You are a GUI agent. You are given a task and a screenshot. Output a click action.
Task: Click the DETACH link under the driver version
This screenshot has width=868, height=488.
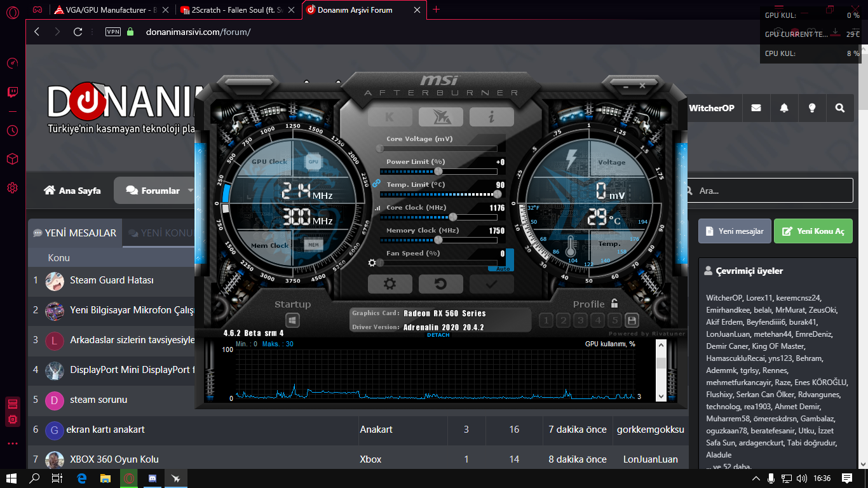(x=438, y=335)
